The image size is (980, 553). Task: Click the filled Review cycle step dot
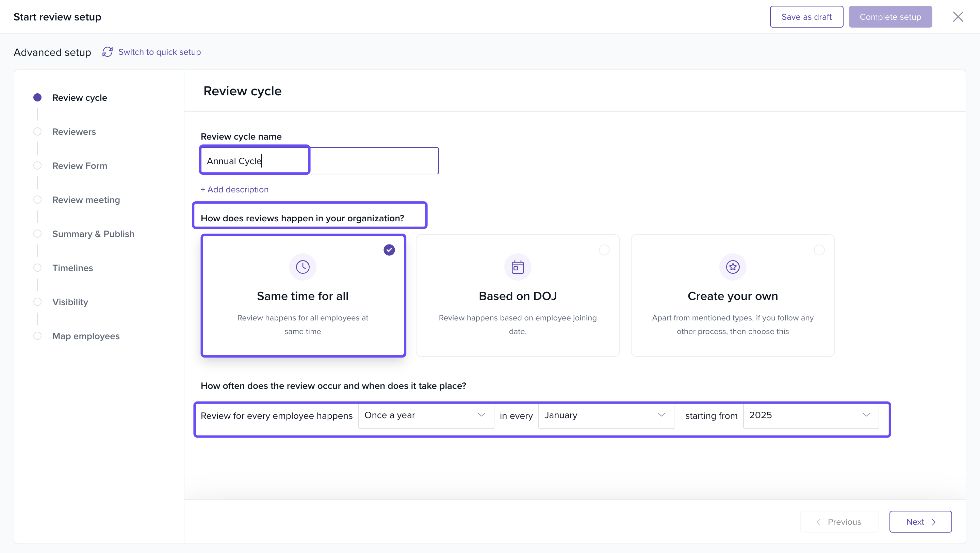click(37, 97)
